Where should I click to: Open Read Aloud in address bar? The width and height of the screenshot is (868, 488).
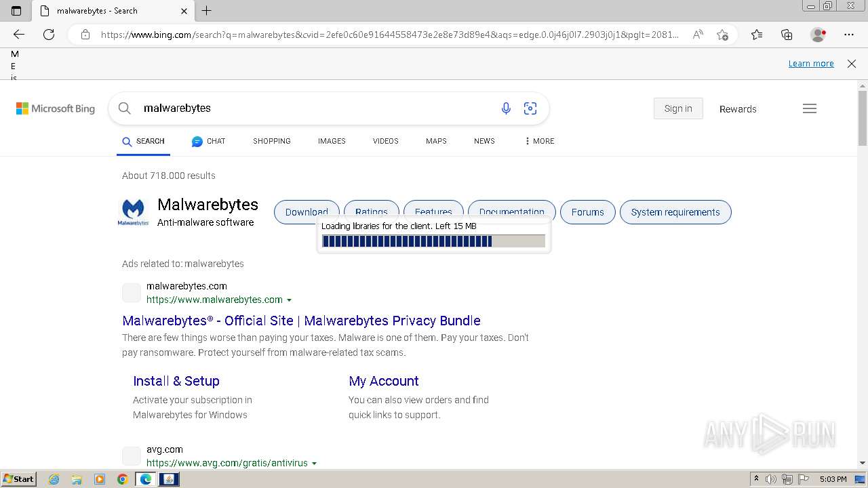(x=697, y=35)
